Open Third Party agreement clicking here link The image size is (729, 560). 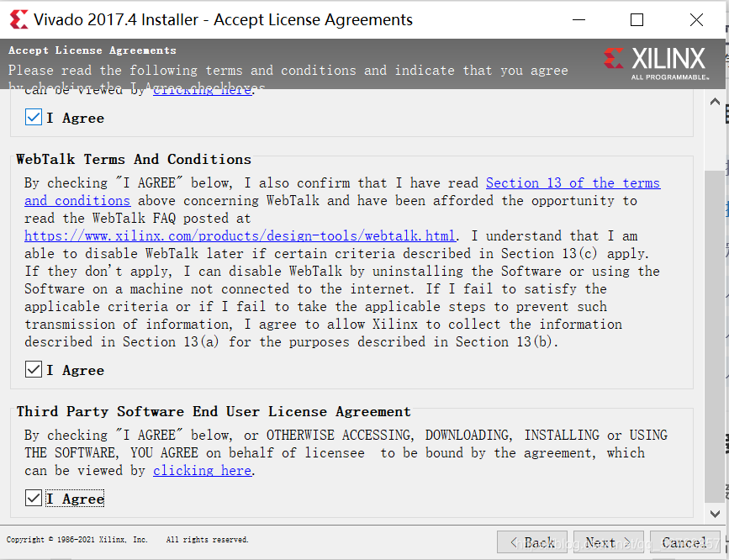click(203, 471)
